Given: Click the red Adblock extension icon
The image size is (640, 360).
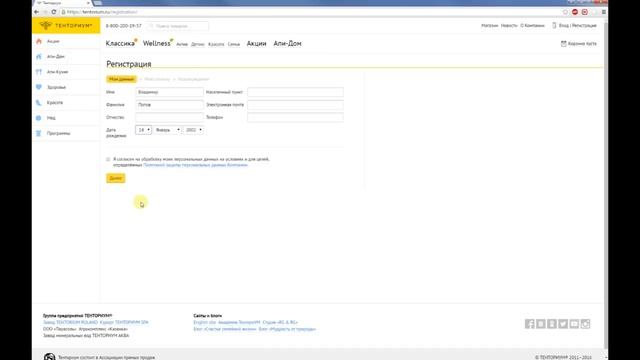Looking at the screenshot, I should point(575,12).
